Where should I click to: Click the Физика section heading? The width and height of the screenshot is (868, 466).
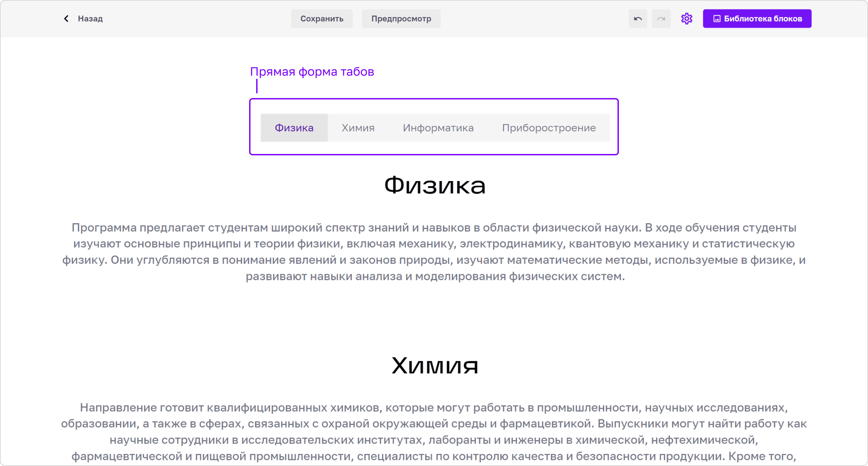pyautogui.click(x=435, y=185)
